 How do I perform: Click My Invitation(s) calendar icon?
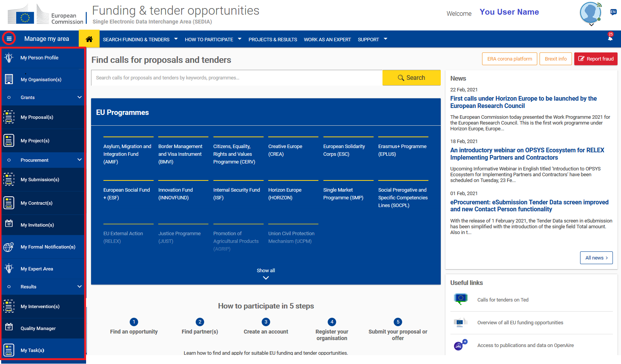(9, 224)
